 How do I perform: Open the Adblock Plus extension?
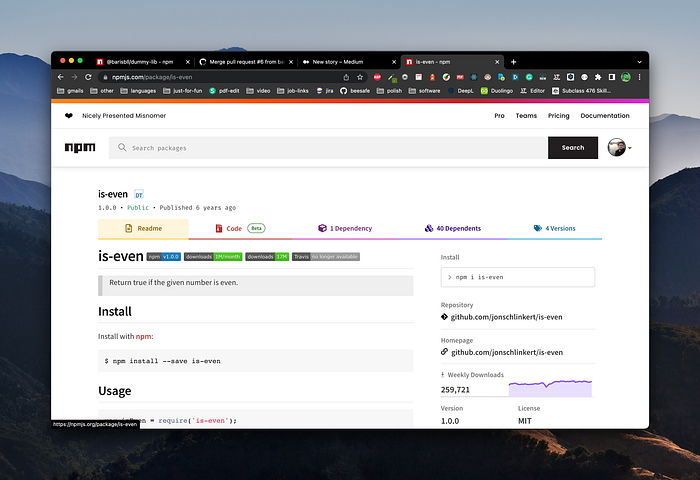(x=377, y=77)
